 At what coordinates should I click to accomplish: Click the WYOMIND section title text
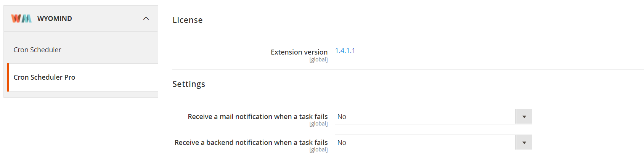tap(55, 19)
